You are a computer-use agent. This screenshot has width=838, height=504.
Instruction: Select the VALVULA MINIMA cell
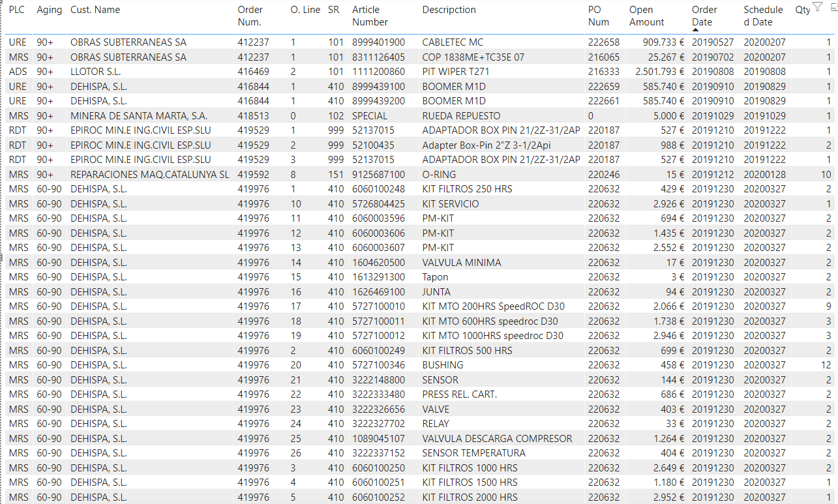click(462, 263)
